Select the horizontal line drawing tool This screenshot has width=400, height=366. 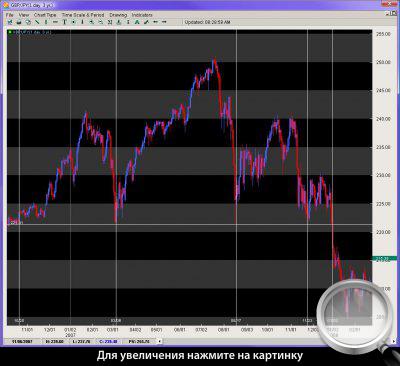55,22
